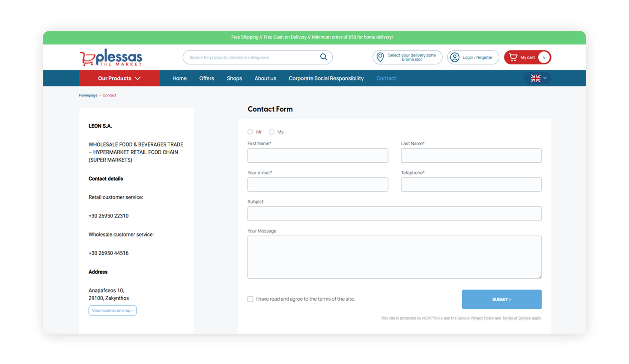Click the search magnifier icon

pos(324,57)
